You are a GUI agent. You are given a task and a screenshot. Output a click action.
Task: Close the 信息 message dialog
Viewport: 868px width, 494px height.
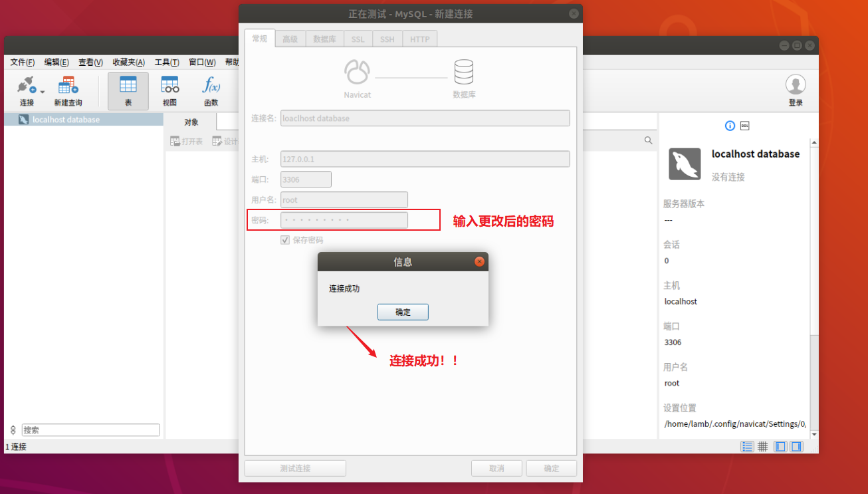coord(479,262)
